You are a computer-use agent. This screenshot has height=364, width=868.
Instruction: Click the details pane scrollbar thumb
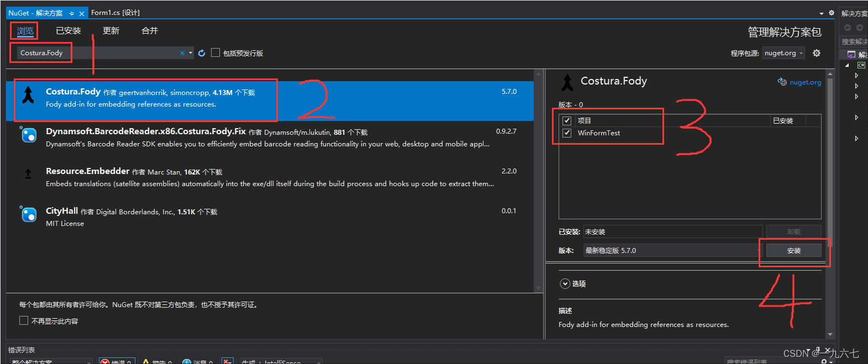click(830, 163)
